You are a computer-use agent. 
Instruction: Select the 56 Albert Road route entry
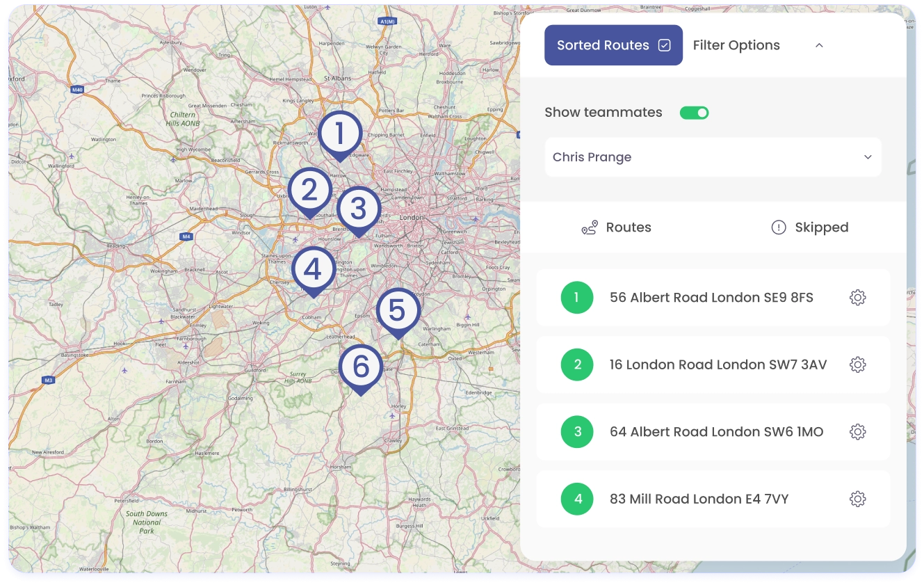(713, 298)
